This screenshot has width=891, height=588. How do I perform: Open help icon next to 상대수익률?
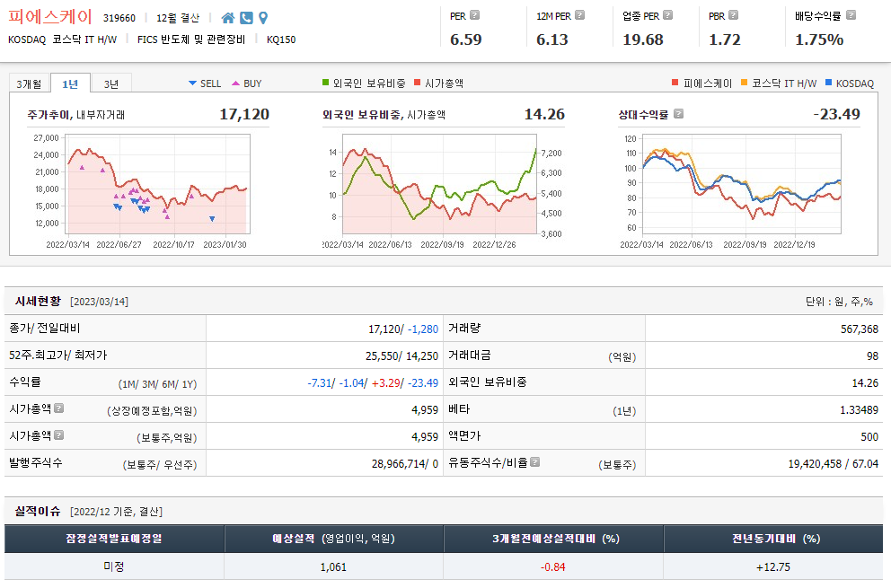(678, 114)
